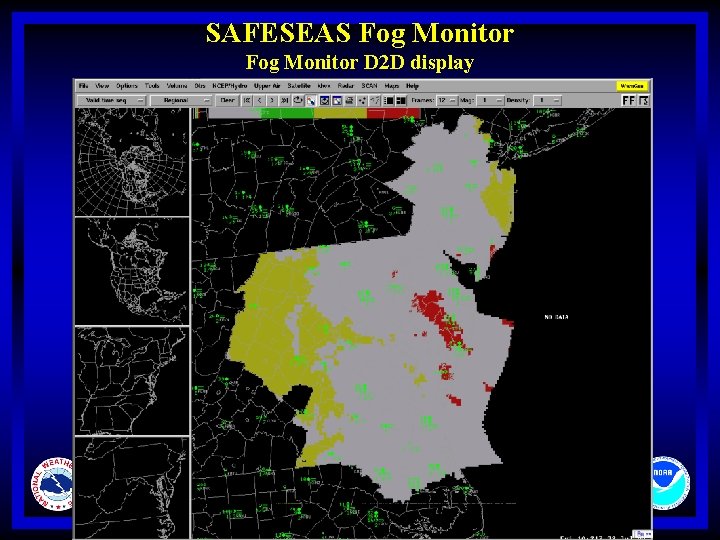Open the Radar menu

point(345,86)
